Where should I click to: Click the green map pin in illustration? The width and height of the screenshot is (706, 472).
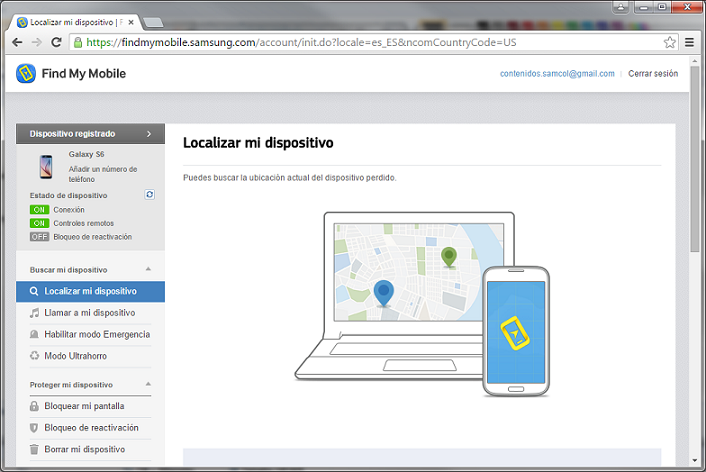pos(448,257)
